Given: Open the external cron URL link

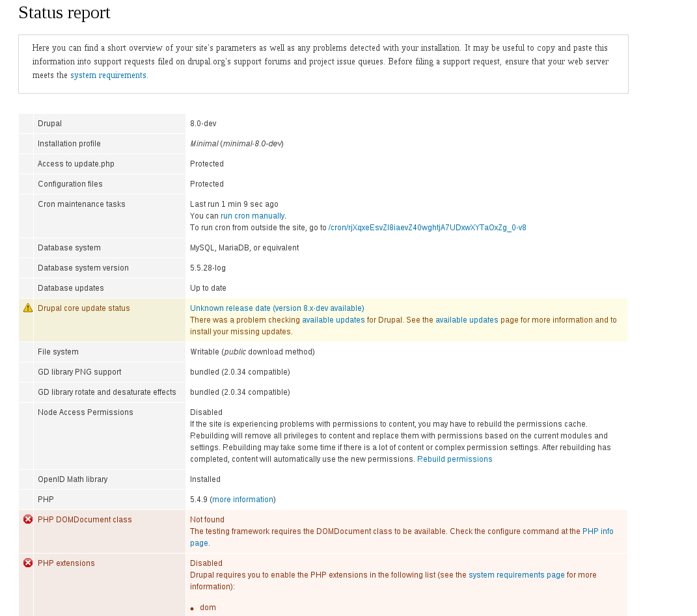Looking at the screenshot, I should point(427,228).
